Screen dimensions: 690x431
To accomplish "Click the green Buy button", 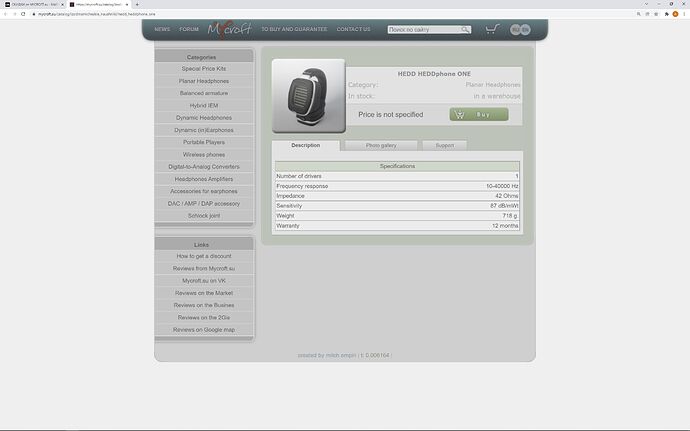I will click(x=479, y=114).
